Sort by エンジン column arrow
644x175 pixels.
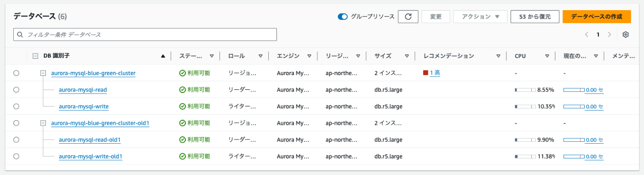pos(309,56)
